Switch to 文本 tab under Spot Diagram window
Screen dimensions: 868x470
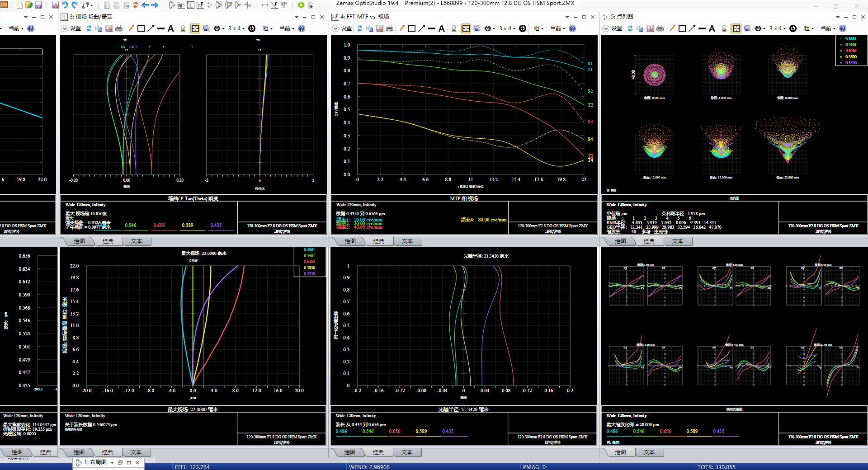click(x=678, y=241)
